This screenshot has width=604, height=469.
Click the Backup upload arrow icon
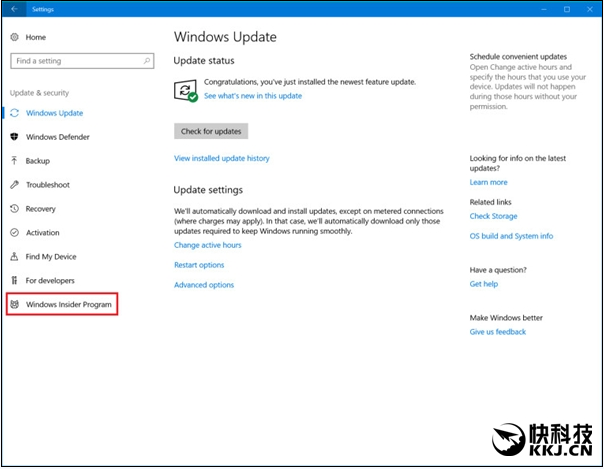click(14, 161)
